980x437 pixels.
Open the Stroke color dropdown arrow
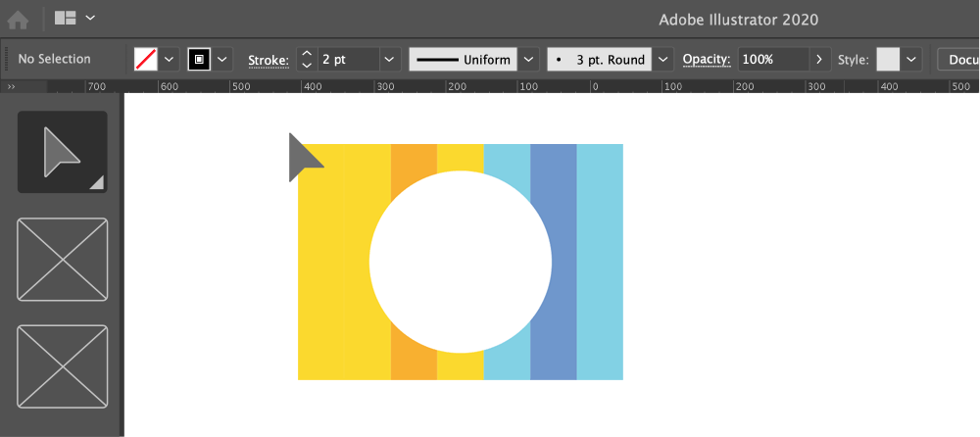click(223, 59)
